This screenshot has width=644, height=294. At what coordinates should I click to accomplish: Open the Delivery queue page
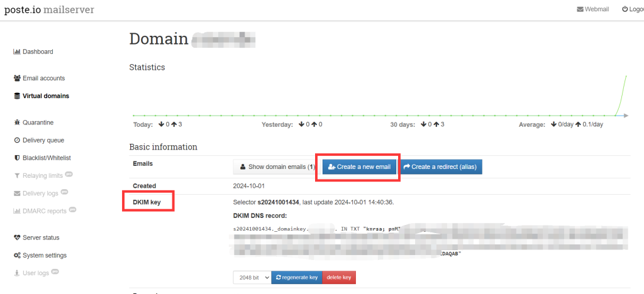[x=39, y=140]
